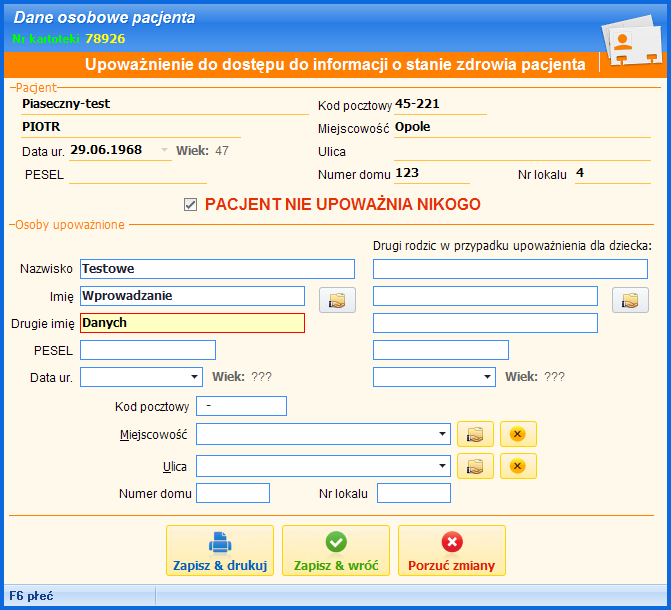Open the Ulica combo box list
The width and height of the screenshot is (671, 610).
tap(442, 466)
